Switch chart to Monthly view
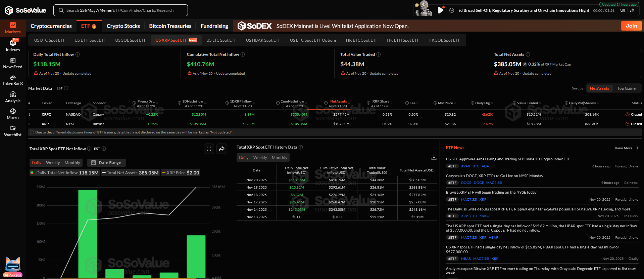Image resolution: width=644 pixels, height=279 pixels. point(72,163)
